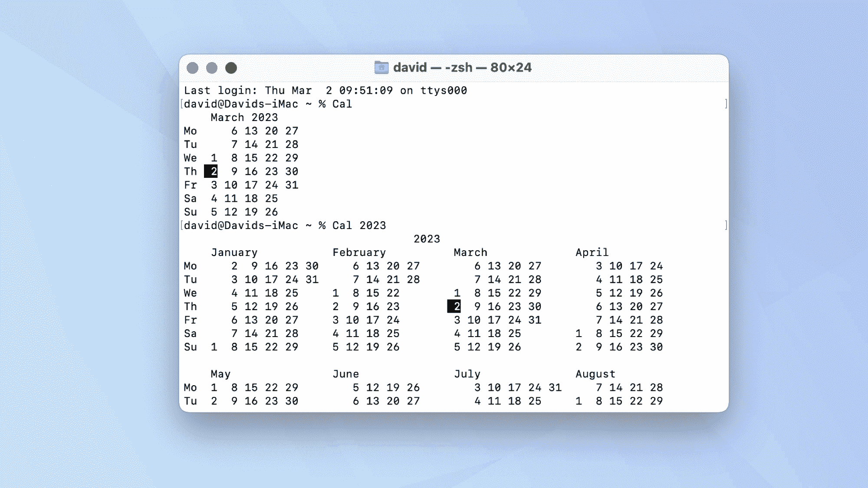Click 'Fr' row label in yearly calendar first block
The height and width of the screenshot is (488, 868).
(x=191, y=320)
